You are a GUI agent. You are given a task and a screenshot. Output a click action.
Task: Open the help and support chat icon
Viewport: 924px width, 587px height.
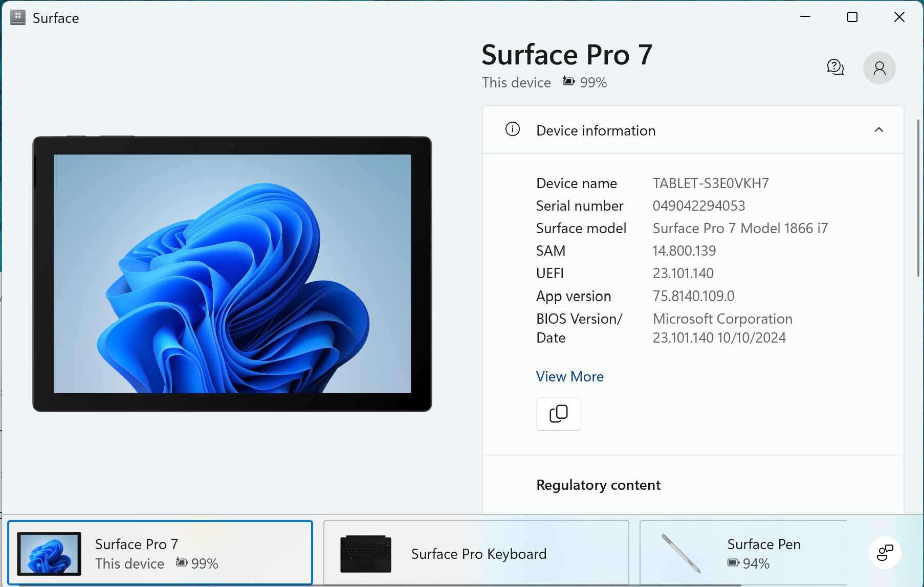(835, 67)
